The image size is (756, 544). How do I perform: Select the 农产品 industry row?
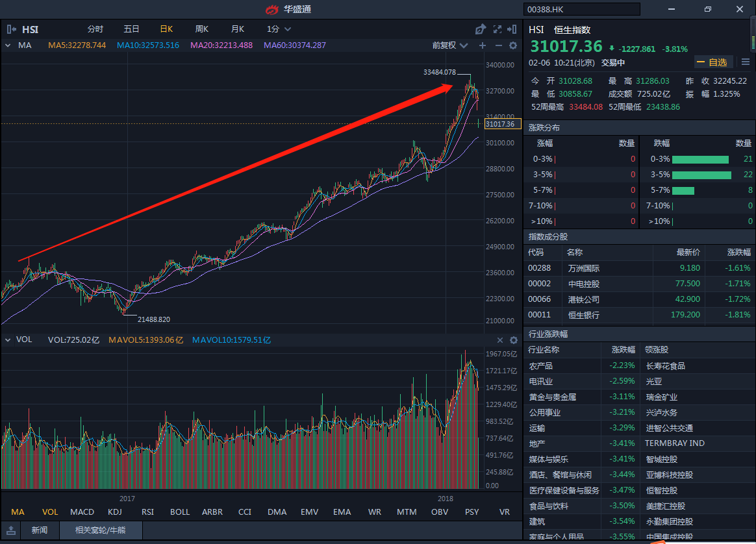click(639, 365)
